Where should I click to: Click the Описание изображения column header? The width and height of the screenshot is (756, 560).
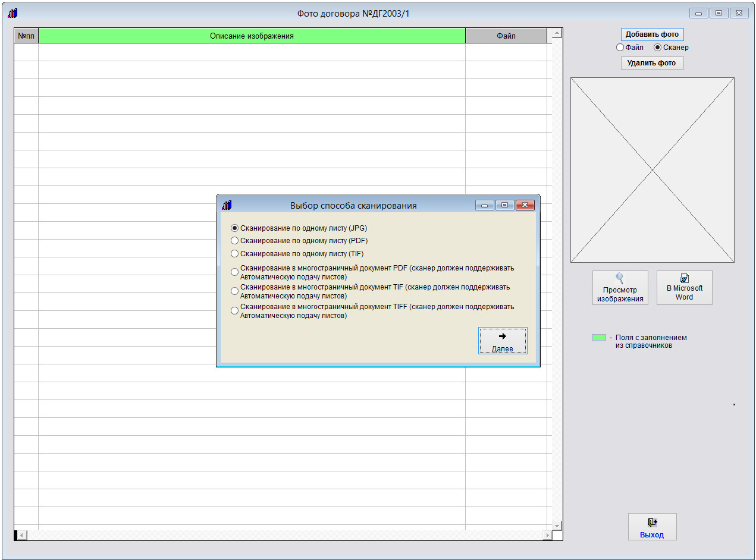pyautogui.click(x=252, y=36)
